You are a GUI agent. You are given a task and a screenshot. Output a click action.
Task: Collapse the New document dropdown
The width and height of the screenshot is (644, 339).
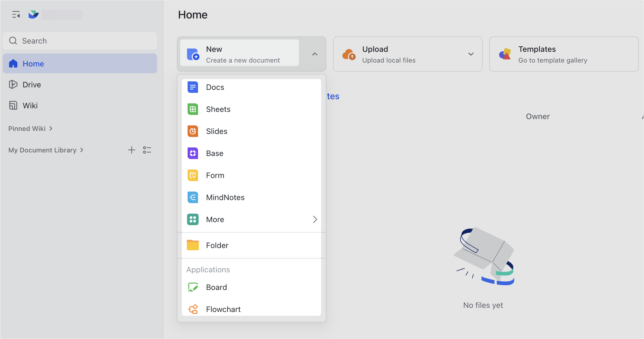(315, 54)
